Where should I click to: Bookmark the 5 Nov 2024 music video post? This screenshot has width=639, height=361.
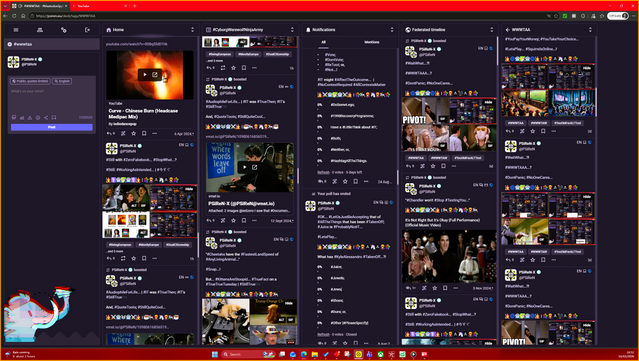coord(445,288)
